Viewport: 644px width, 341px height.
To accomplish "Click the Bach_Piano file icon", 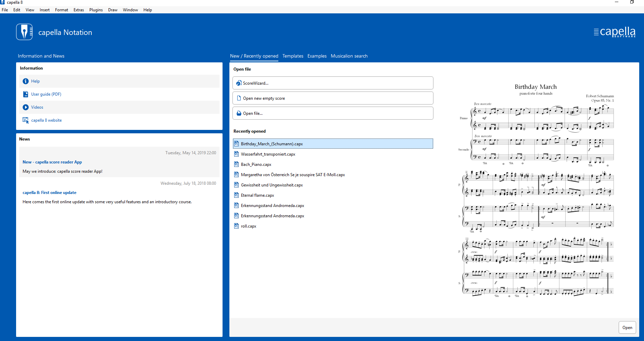I will pyautogui.click(x=237, y=164).
